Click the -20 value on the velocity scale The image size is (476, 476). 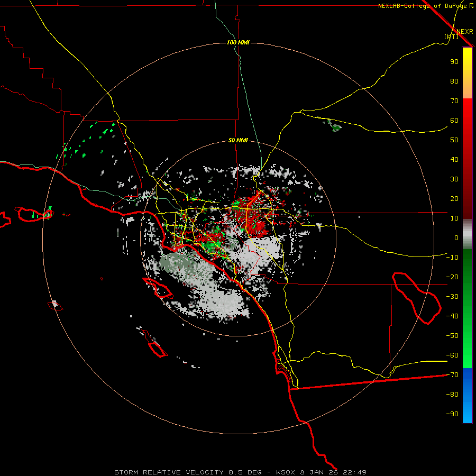[x=452, y=277]
